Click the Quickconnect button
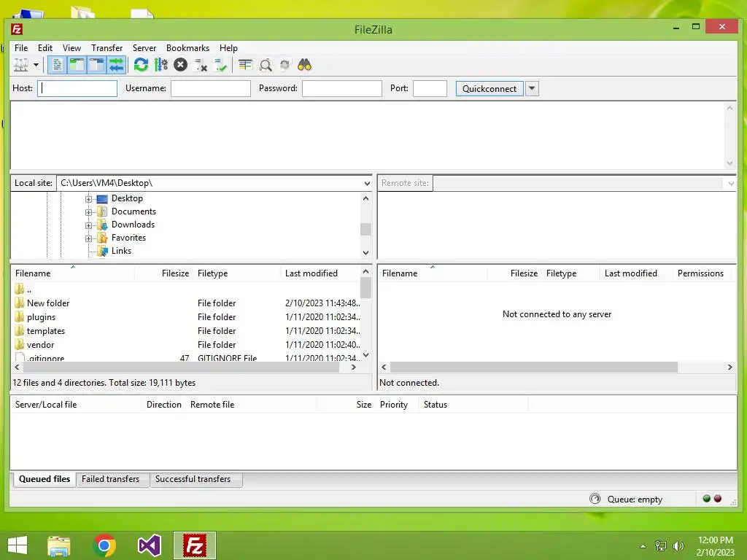Image resolution: width=747 pixels, height=560 pixels. pyautogui.click(x=489, y=88)
